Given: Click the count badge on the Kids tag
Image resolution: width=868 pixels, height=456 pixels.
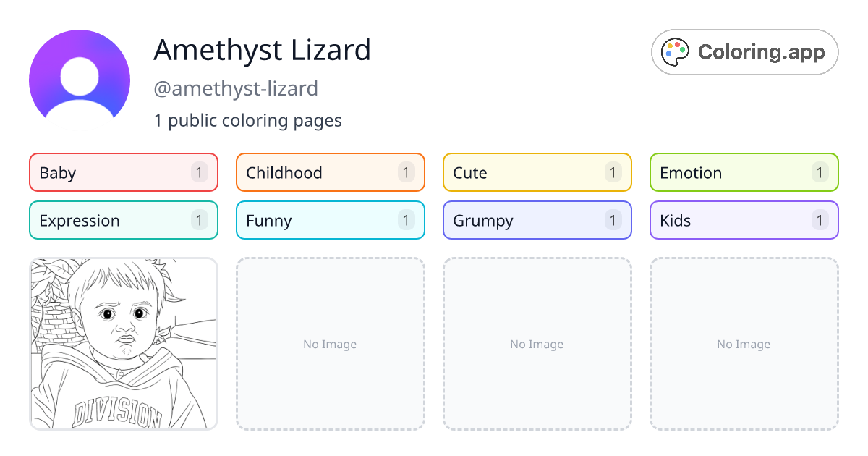Looking at the screenshot, I should point(820,220).
